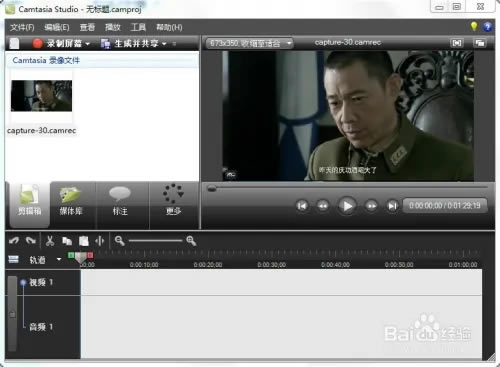The height and width of the screenshot is (367, 500).
Task: Click the 0:00:10;00 mark on the timeline ruler
Action: pos(144,265)
